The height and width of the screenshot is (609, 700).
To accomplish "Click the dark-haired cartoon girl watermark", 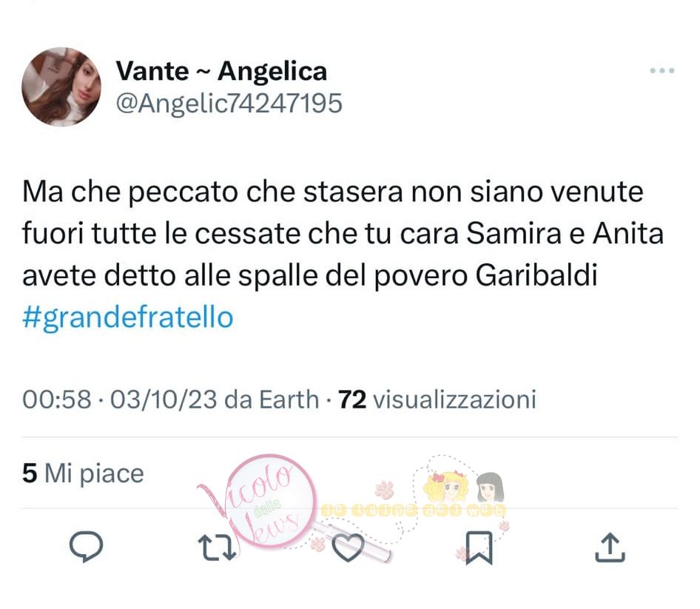I will pos(490,488).
